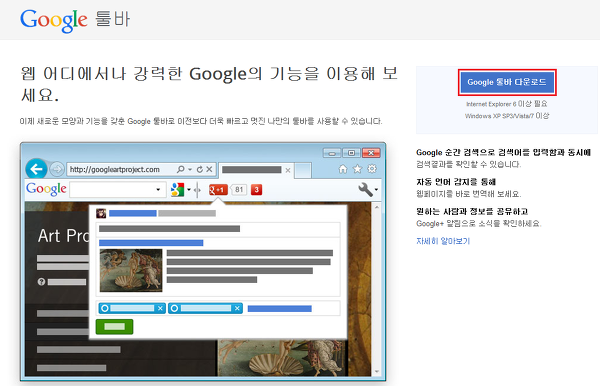Minimize the illustrated browser window
The width and height of the screenshot is (600, 386).
point(332,153)
